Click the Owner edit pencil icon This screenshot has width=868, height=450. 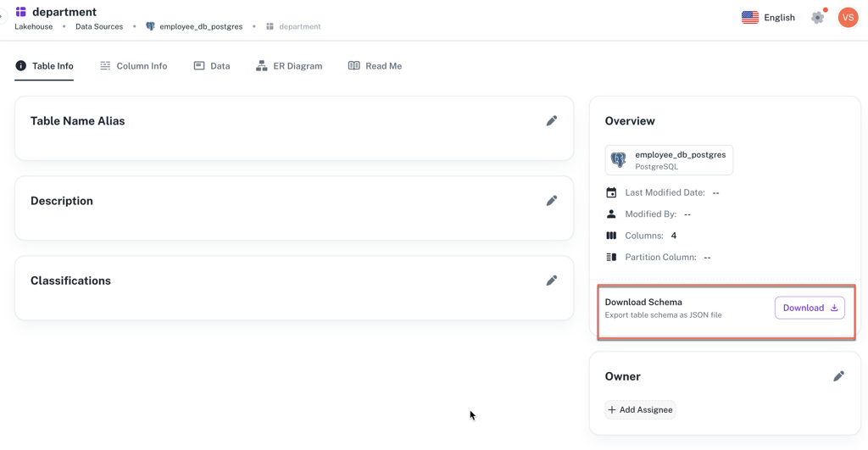(x=838, y=376)
